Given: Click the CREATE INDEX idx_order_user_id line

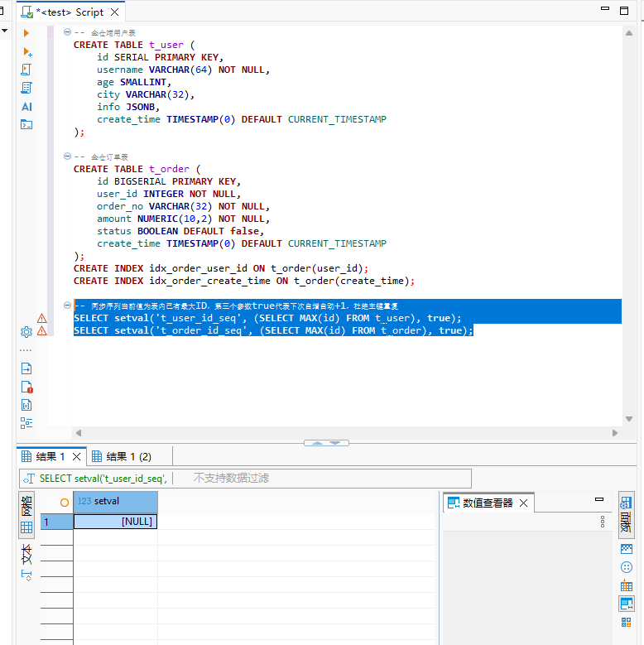Looking at the screenshot, I should pyautogui.click(x=221, y=268).
